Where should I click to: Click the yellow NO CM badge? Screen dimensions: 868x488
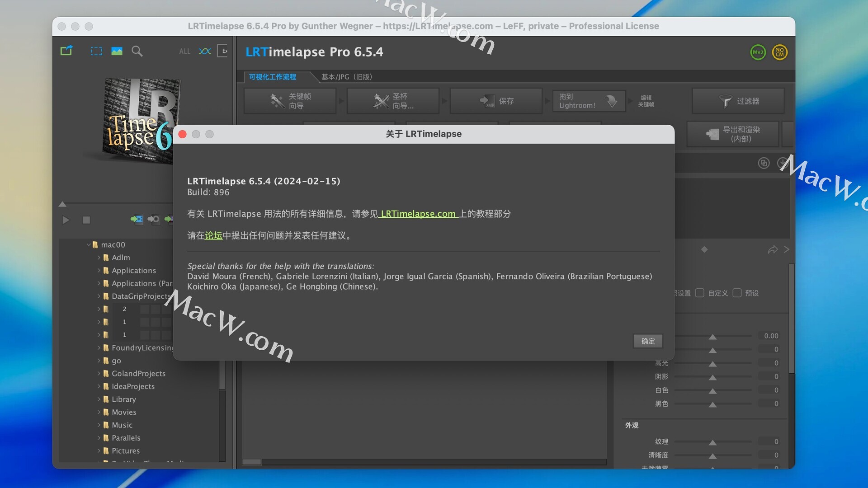point(779,52)
